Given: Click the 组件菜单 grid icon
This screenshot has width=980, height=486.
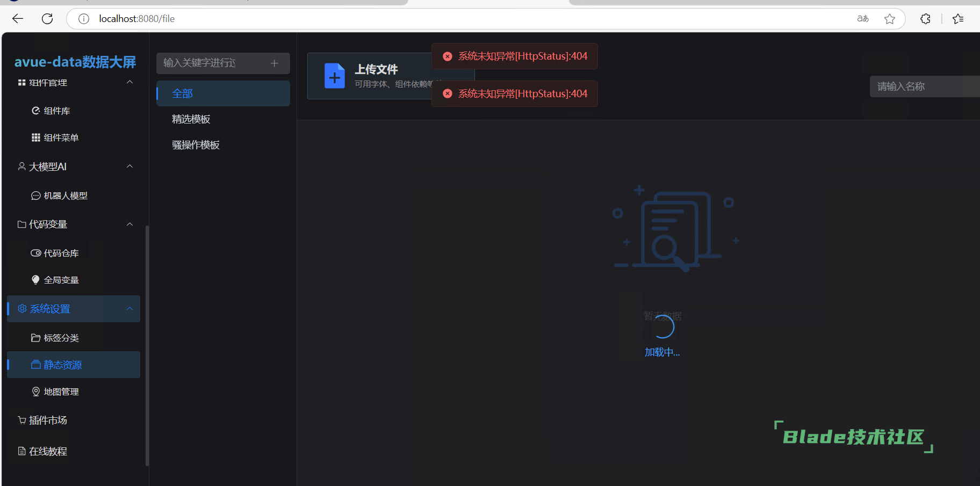Looking at the screenshot, I should (x=35, y=137).
